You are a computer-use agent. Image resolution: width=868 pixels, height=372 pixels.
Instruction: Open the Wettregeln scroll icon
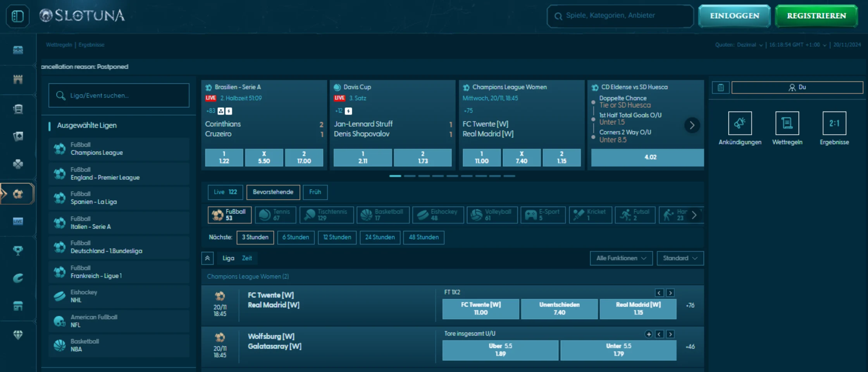(787, 123)
